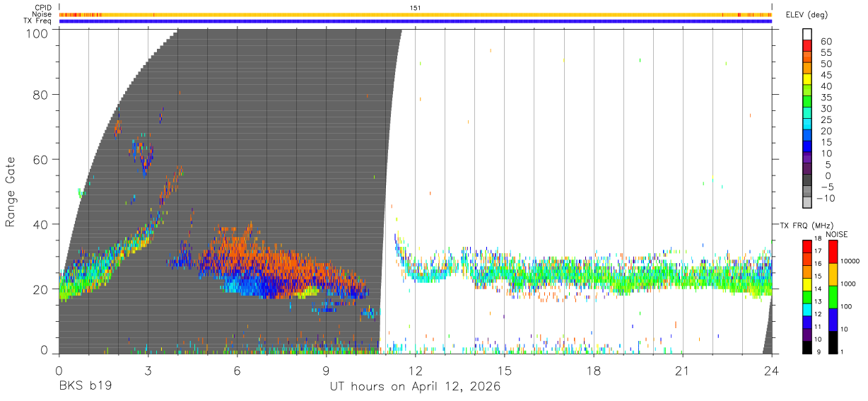This screenshot has height=401, width=868.
Task: Click the TX Freq row label
Action: tap(37, 21)
